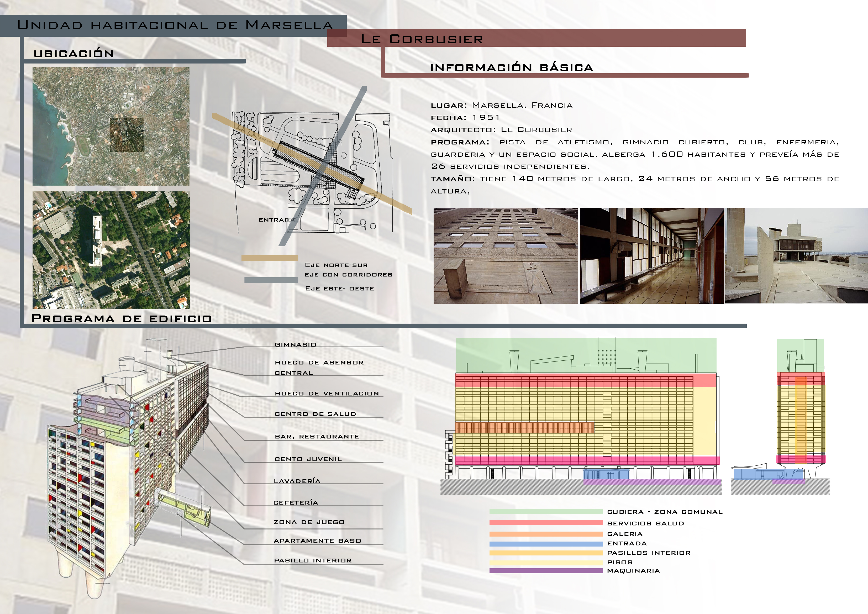Image resolution: width=868 pixels, height=614 pixels.
Task: Select the 'Cento juvenil' label
Action: tap(308, 459)
